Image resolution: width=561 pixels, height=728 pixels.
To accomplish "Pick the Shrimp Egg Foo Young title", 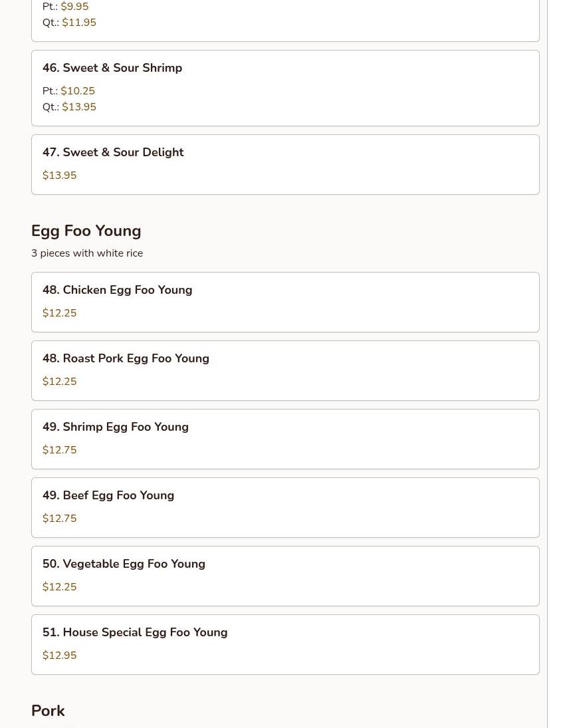I will pyautogui.click(x=115, y=427).
